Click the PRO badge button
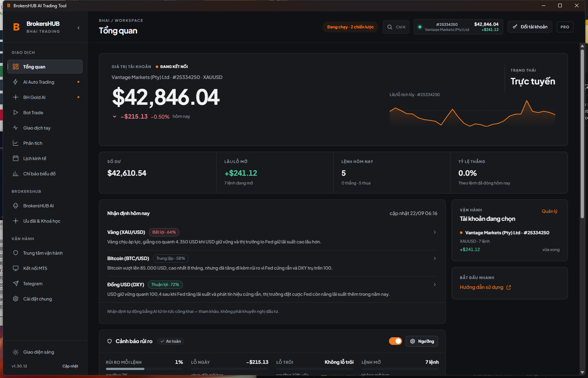Image resolution: width=588 pixels, height=378 pixels. pyautogui.click(x=565, y=27)
